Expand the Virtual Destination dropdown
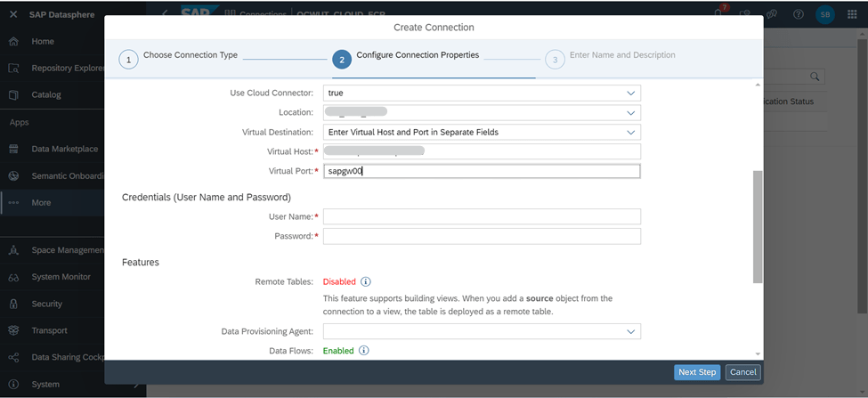The width and height of the screenshot is (868, 398). [x=630, y=133]
